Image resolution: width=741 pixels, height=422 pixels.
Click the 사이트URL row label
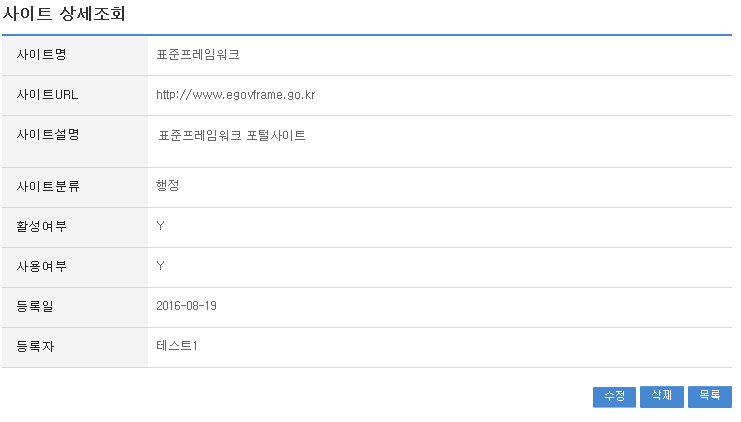click(47, 96)
